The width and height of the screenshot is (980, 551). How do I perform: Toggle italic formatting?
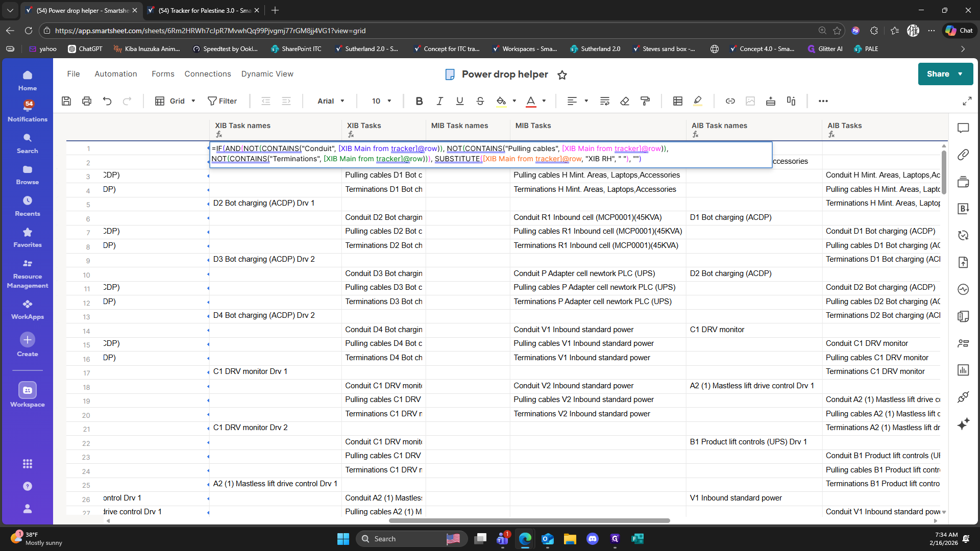coord(439,101)
